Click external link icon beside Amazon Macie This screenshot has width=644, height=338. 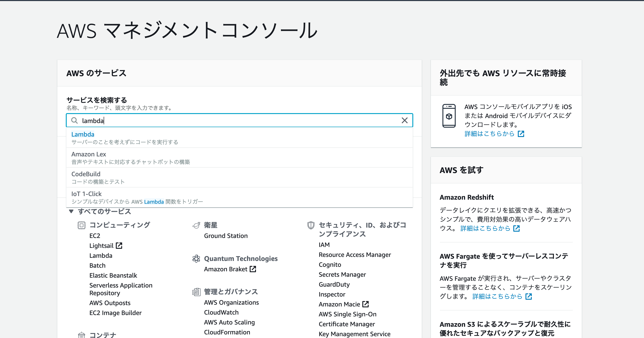tap(365, 304)
